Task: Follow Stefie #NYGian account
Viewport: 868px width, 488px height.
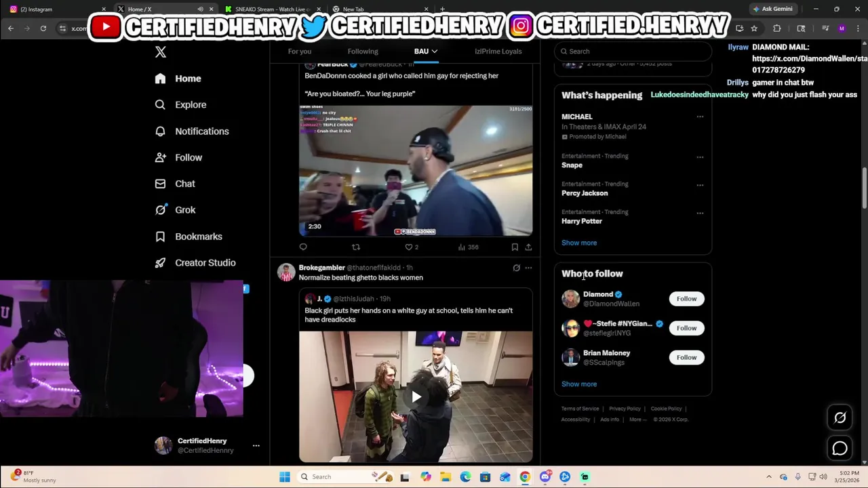Action: [x=686, y=328]
